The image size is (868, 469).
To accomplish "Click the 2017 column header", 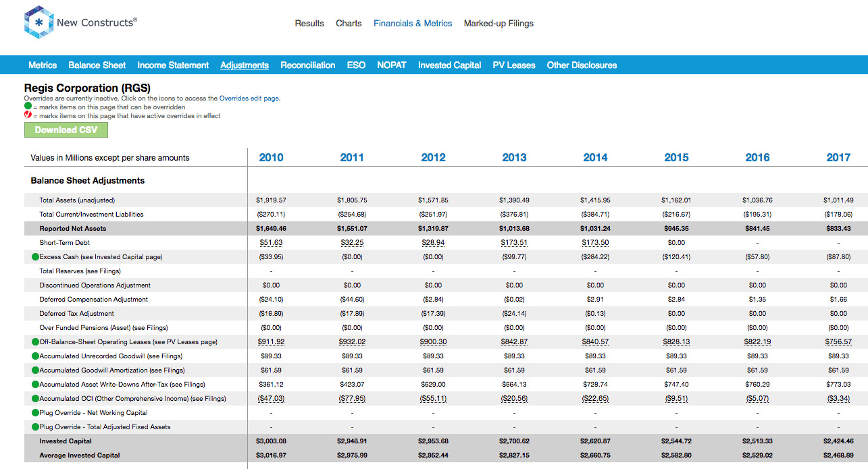I will click(x=838, y=157).
